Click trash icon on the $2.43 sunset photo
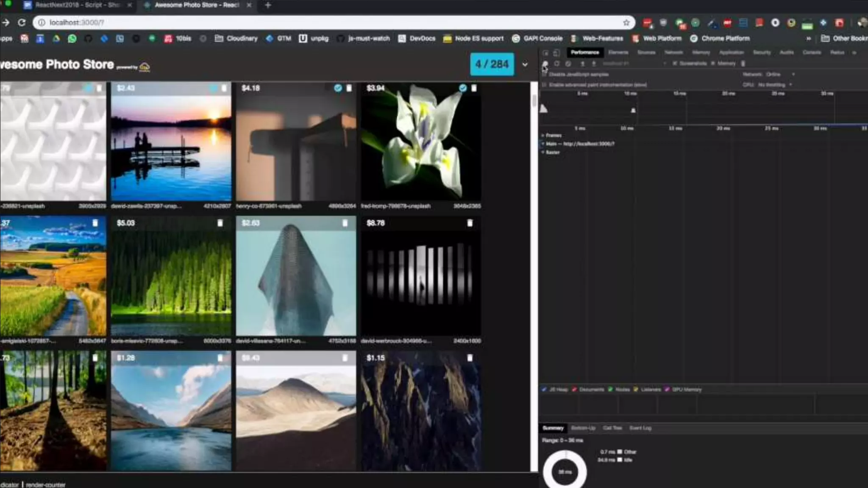This screenshot has width=868, height=488. point(224,88)
